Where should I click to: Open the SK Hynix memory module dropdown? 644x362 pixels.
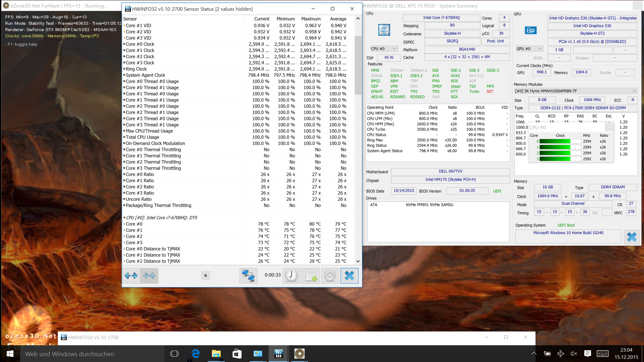(x=576, y=91)
